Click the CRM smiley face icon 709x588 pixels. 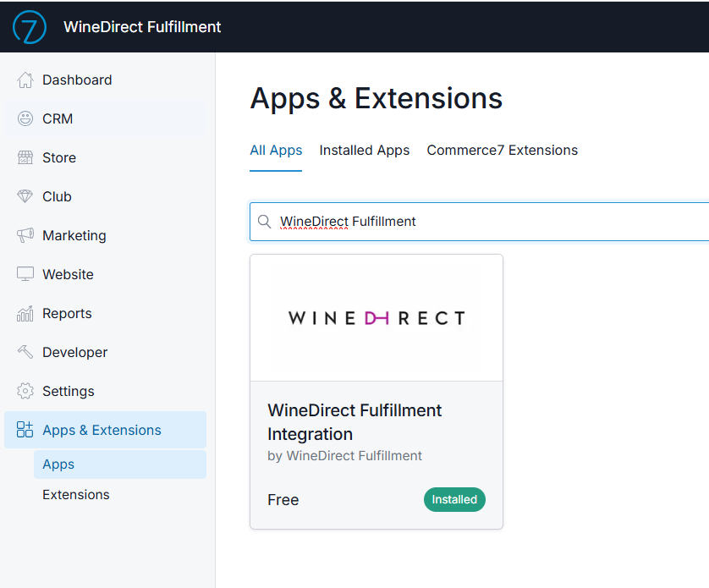[x=25, y=118]
